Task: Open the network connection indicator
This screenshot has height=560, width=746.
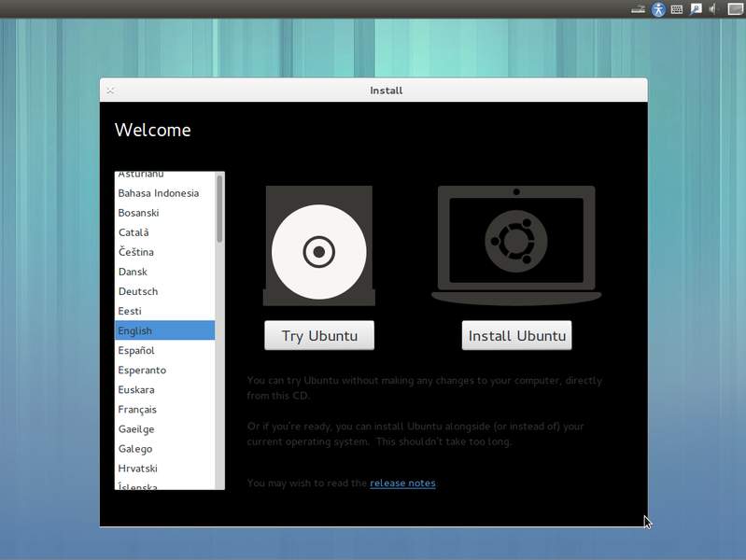Action: point(638,9)
